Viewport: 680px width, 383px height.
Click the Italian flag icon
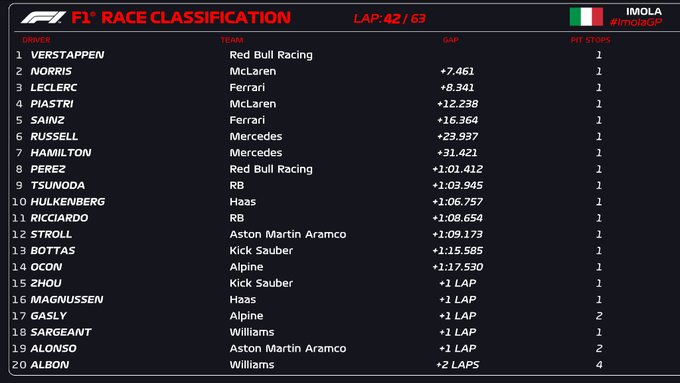pyautogui.click(x=586, y=17)
